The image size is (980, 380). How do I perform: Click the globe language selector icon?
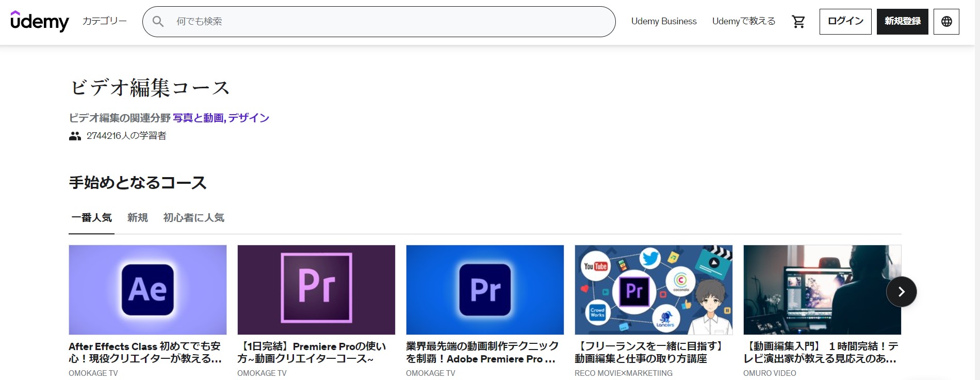[x=946, y=21]
